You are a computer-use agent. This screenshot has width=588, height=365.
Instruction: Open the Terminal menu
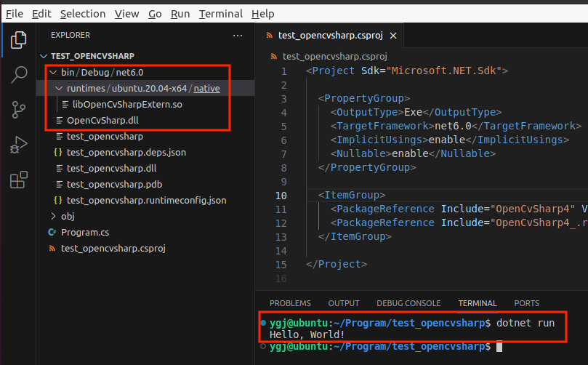coord(221,14)
